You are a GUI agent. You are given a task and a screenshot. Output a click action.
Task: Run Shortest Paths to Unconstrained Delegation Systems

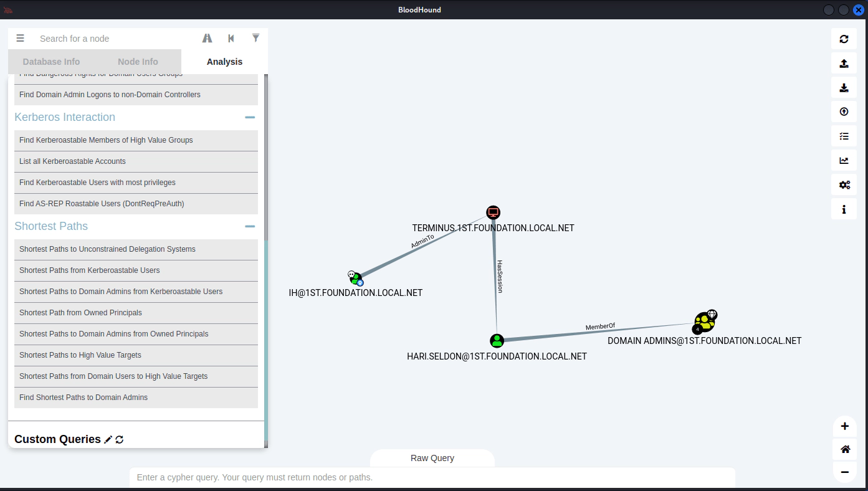pyautogui.click(x=136, y=249)
